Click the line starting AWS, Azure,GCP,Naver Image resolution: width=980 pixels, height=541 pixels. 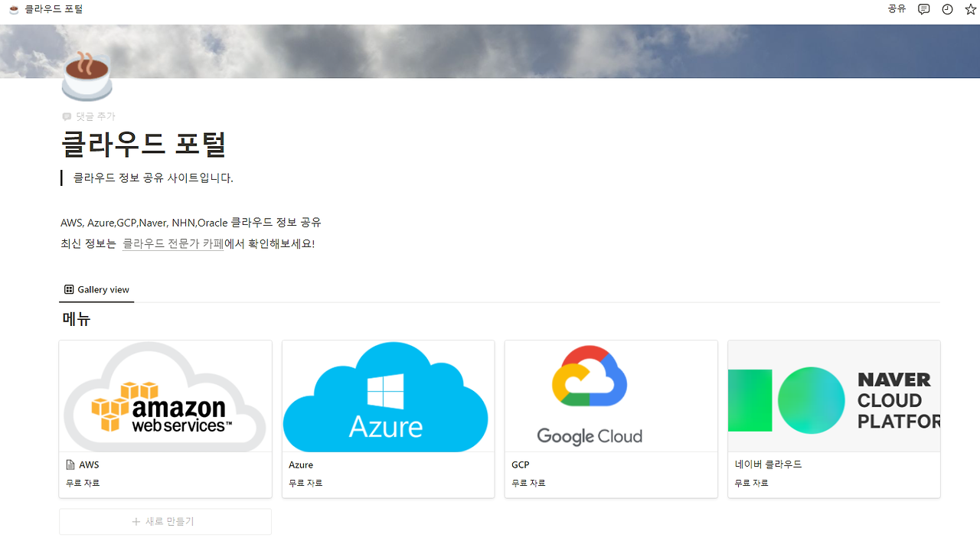(x=191, y=223)
